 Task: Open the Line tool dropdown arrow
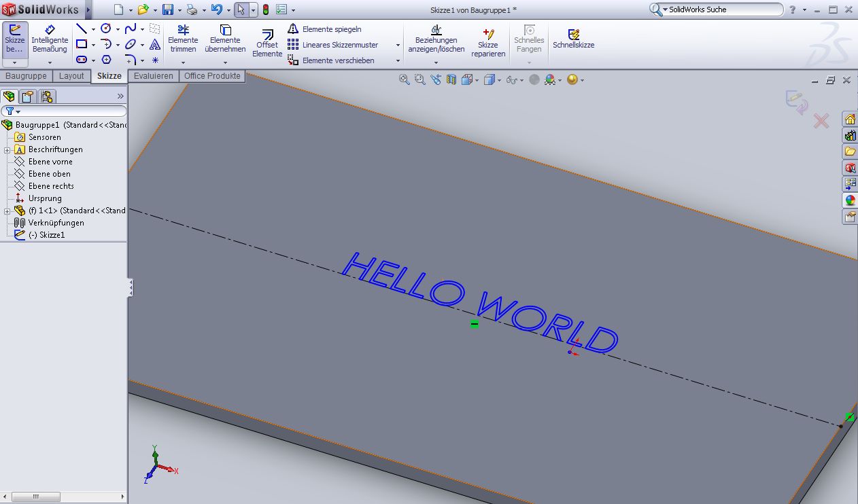click(x=93, y=29)
